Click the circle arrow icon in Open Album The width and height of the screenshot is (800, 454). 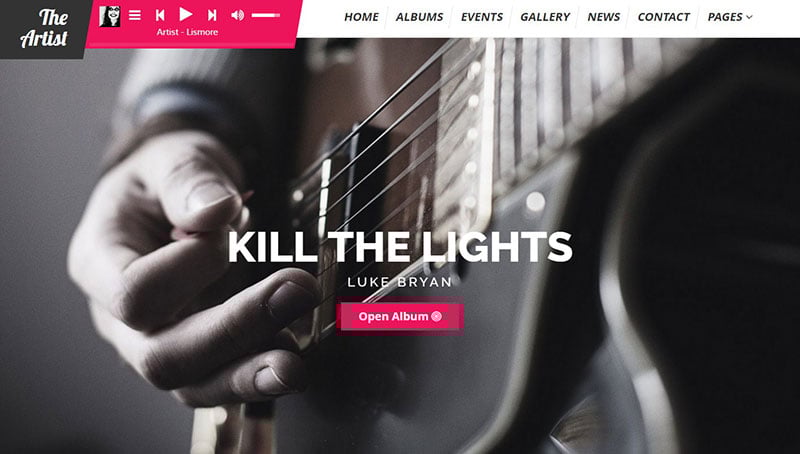(x=436, y=316)
